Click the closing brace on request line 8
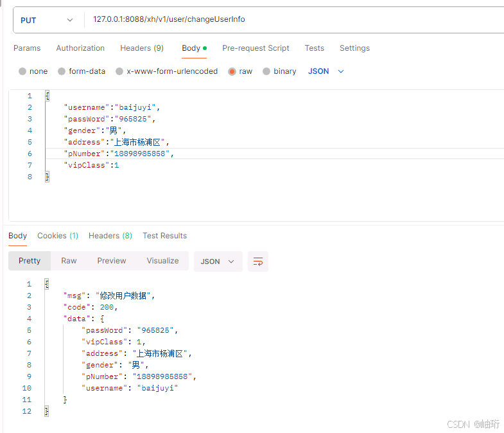The image size is (504, 433). (x=48, y=177)
